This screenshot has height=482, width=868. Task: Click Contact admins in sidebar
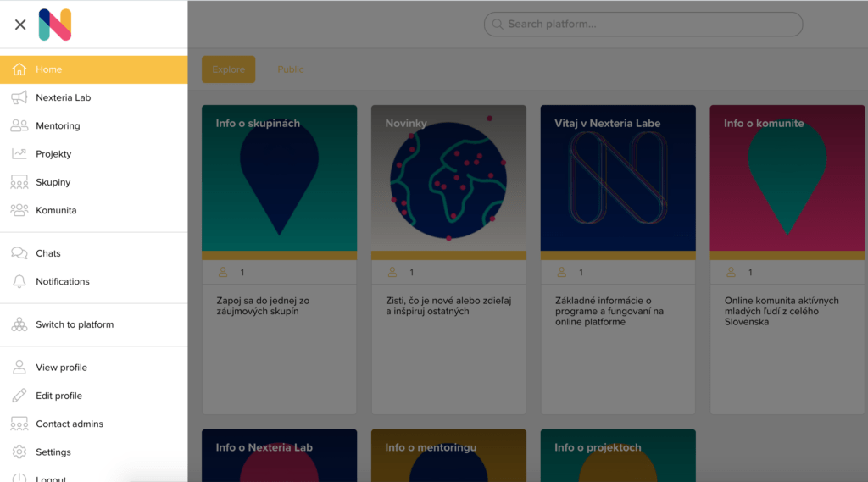point(70,424)
